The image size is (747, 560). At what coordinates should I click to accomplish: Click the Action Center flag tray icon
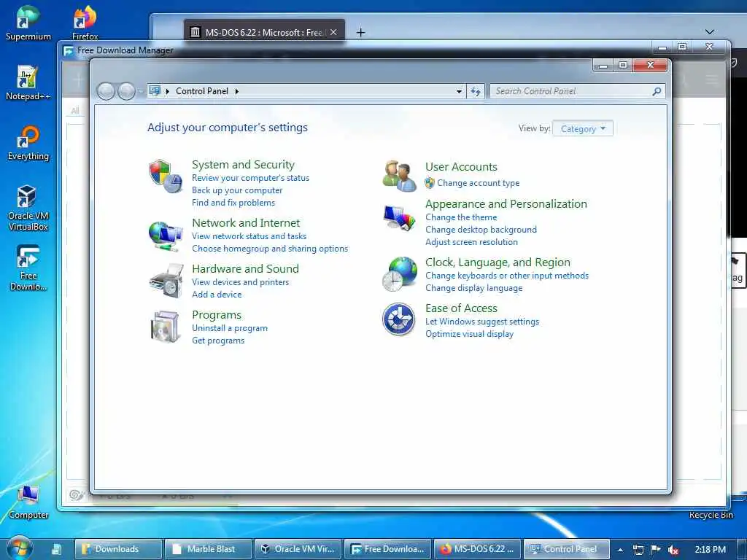coord(656,550)
